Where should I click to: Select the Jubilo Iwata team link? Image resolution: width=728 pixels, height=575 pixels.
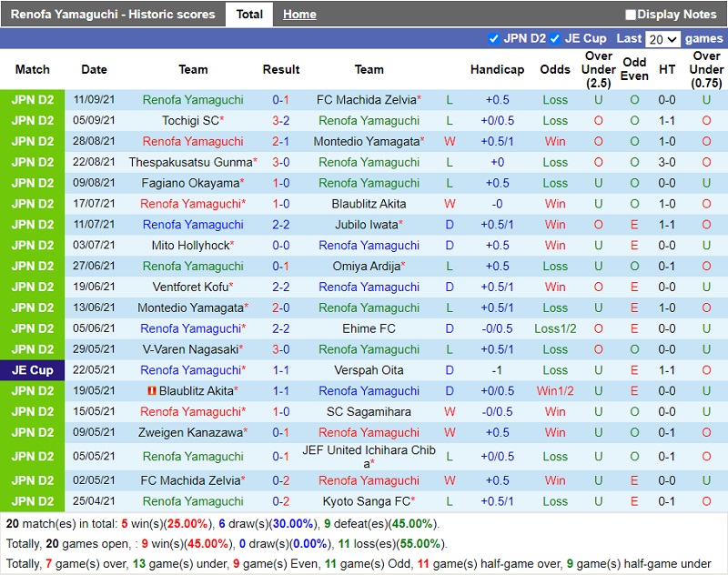[367, 225]
